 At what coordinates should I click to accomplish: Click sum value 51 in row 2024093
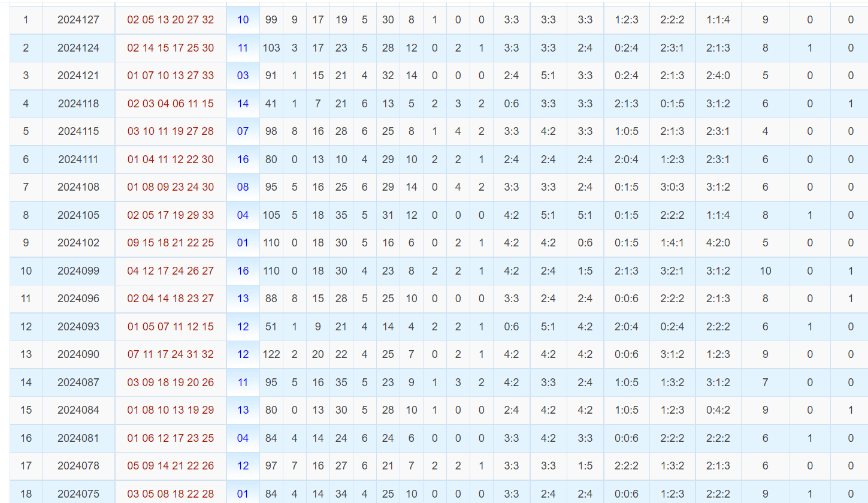coord(271,327)
